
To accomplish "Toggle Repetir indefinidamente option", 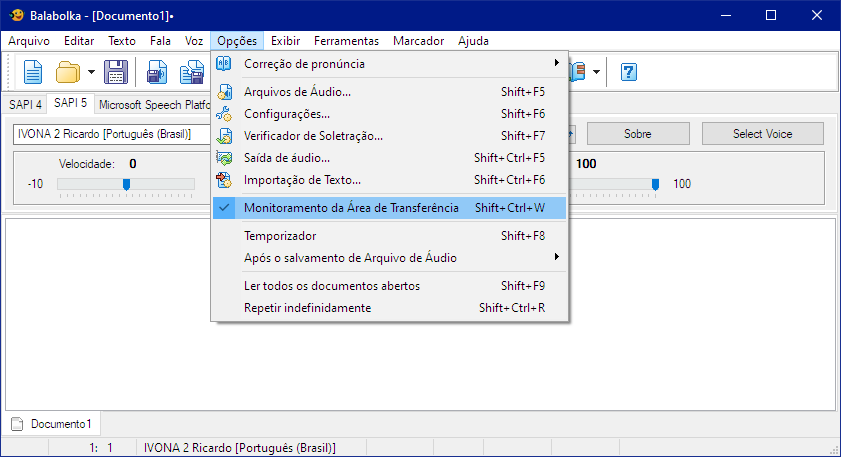I will pos(307,308).
